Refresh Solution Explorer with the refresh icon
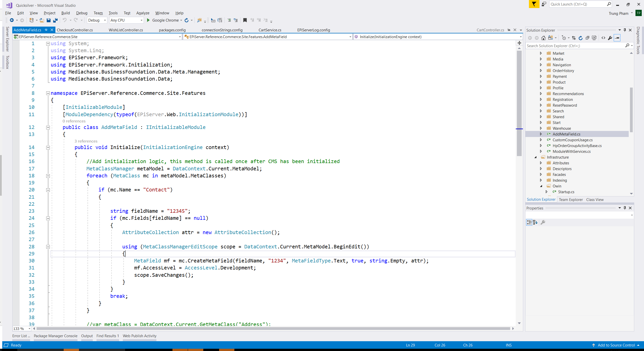Viewport: 644px width, 351px height. tap(581, 38)
